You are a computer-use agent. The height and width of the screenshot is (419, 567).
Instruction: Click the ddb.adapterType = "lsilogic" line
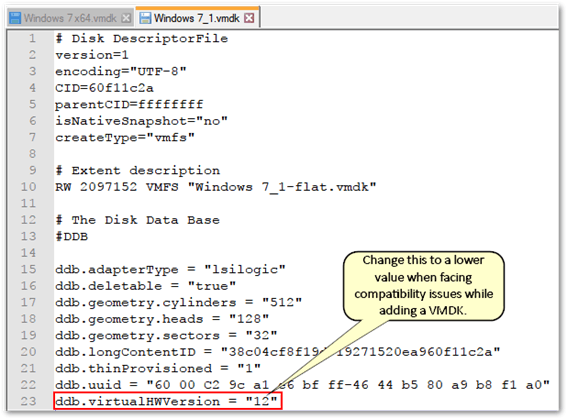(170, 270)
